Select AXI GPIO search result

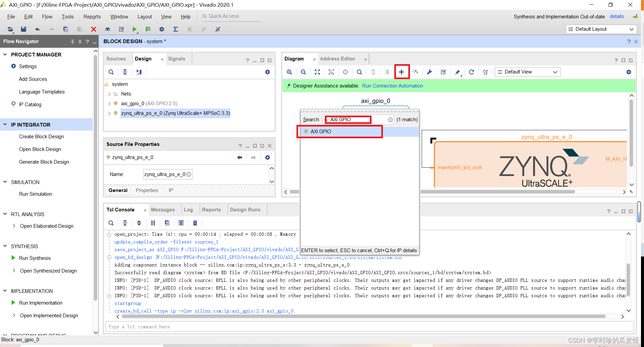coord(360,131)
